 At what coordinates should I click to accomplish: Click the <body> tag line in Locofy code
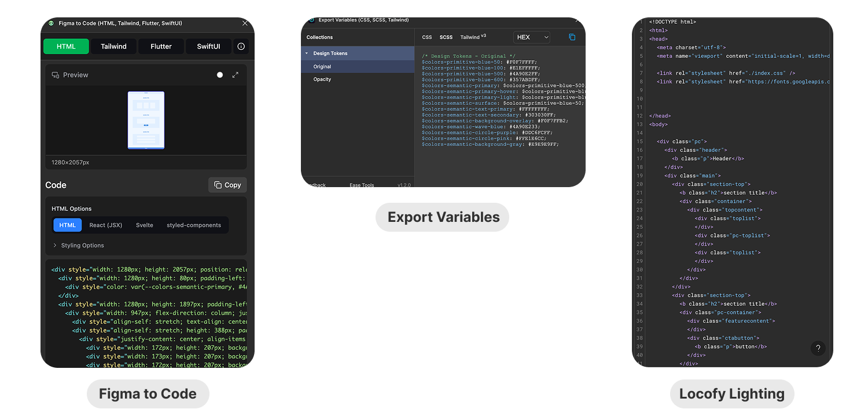coord(659,125)
